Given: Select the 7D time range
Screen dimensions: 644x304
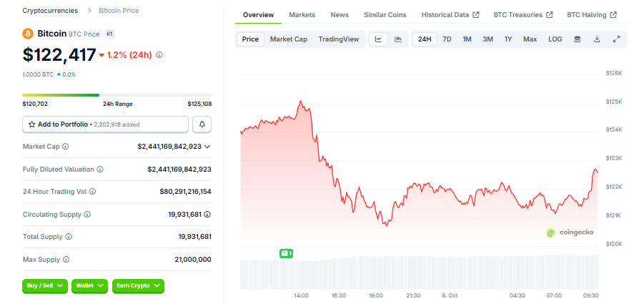Looking at the screenshot, I should tap(447, 39).
